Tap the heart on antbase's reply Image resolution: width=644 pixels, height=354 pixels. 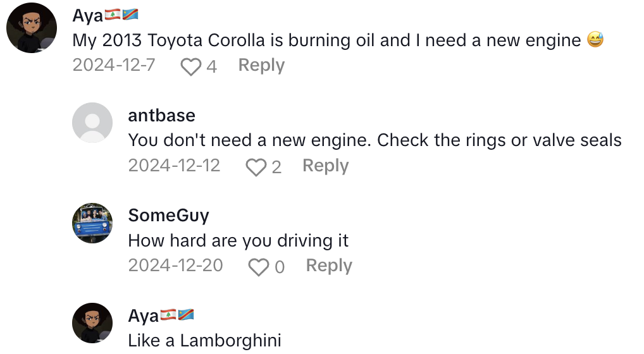pos(256,167)
